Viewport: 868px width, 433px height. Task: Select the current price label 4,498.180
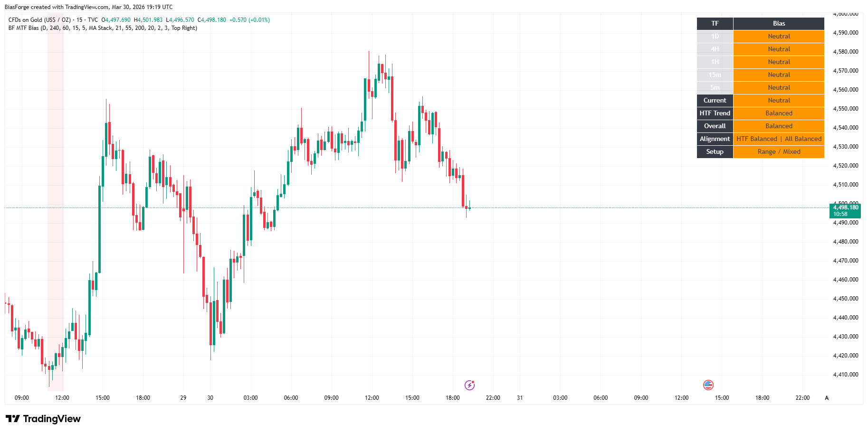(x=846, y=208)
